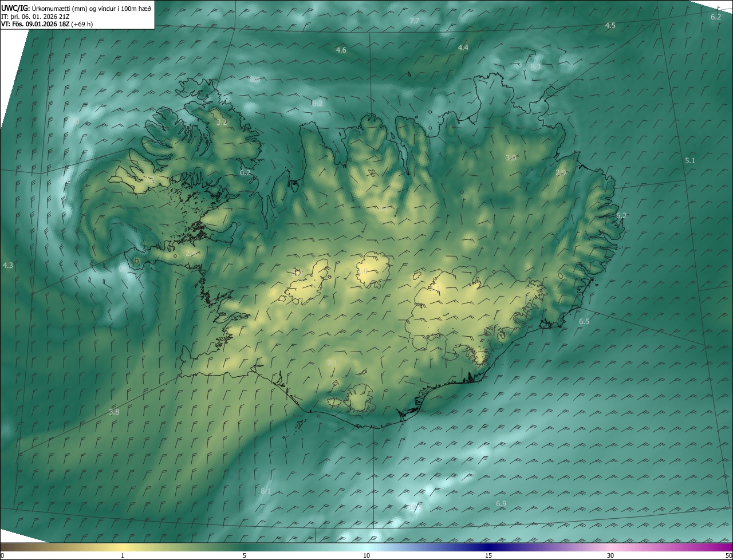
Task: Click the 50 tick on the color scale
Action: (729, 556)
